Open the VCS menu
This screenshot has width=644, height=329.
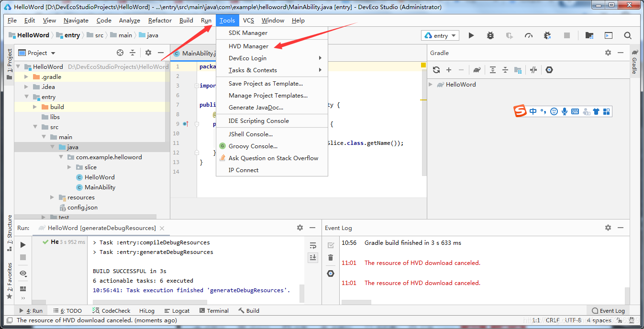(x=248, y=20)
